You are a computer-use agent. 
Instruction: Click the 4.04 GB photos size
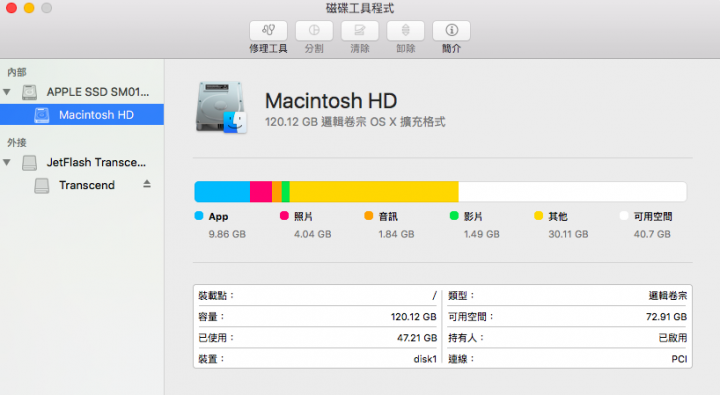(x=313, y=234)
